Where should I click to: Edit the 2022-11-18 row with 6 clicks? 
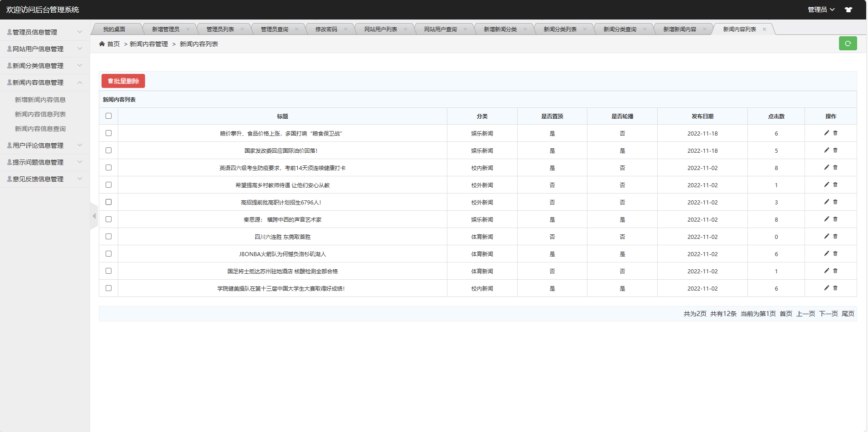(826, 133)
